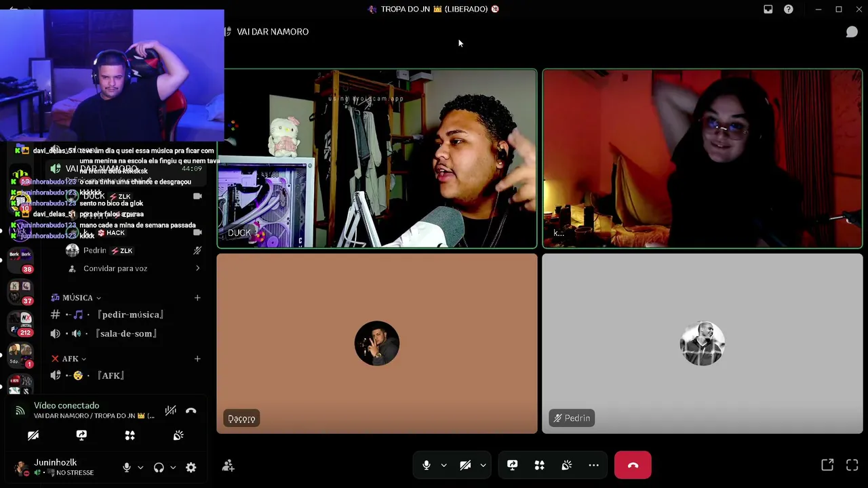Viewport: 868px width, 488px height.
Task: Turn on camera in the bottom call bar
Action: [x=465, y=465]
